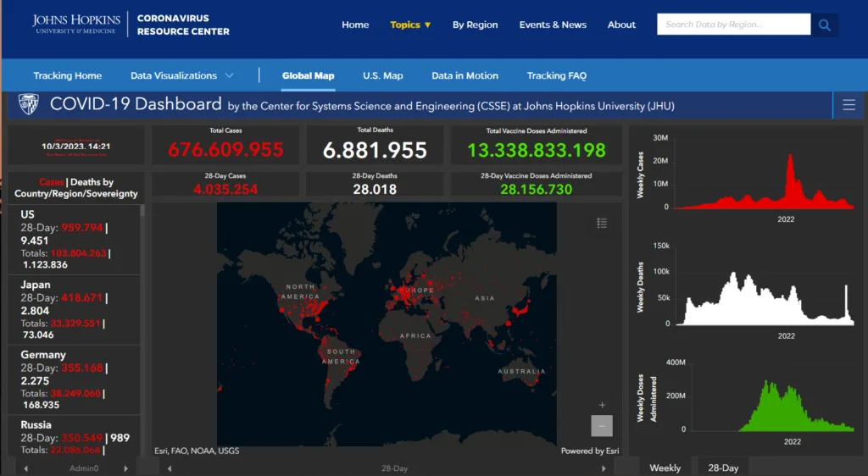Open the map legend list icon
The image size is (868, 476).
[602, 223]
